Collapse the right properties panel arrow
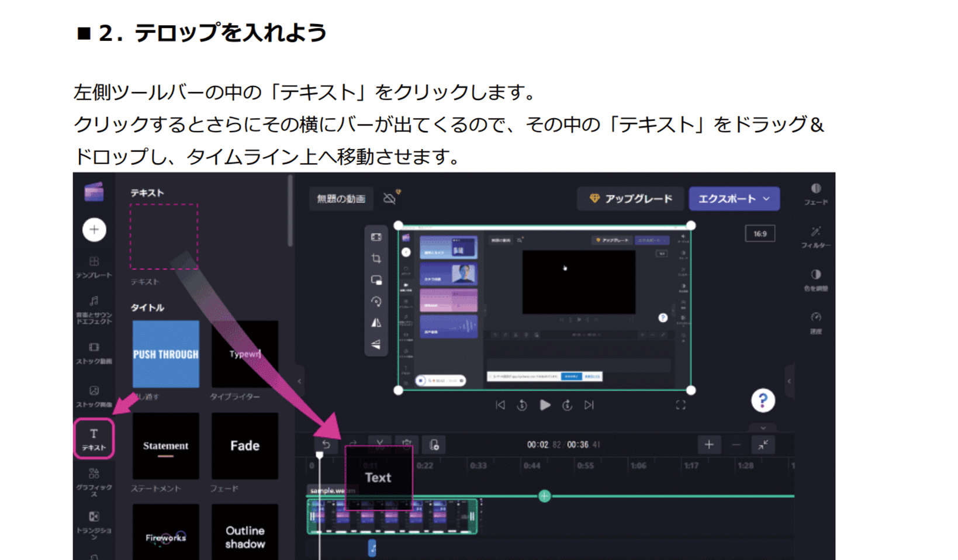 pyautogui.click(x=789, y=381)
